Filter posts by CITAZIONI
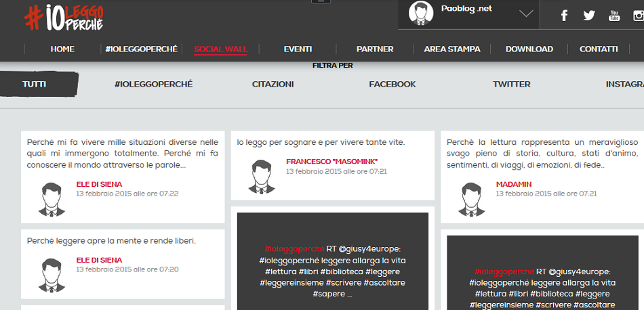This screenshot has height=310, width=644. coord(273,85)
